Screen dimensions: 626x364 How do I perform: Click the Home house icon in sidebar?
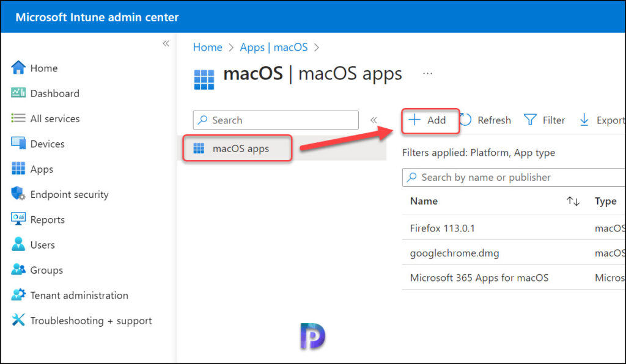coord(18,68)
